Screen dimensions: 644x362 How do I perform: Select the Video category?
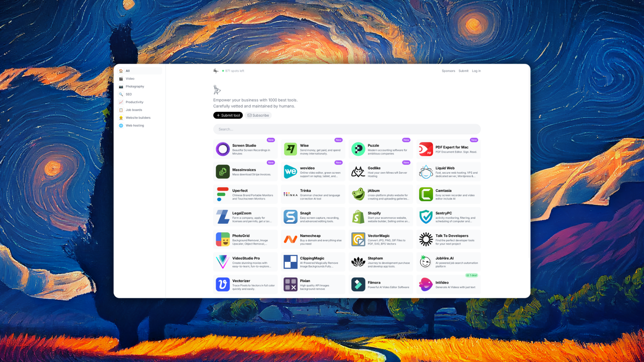point(140,79)
